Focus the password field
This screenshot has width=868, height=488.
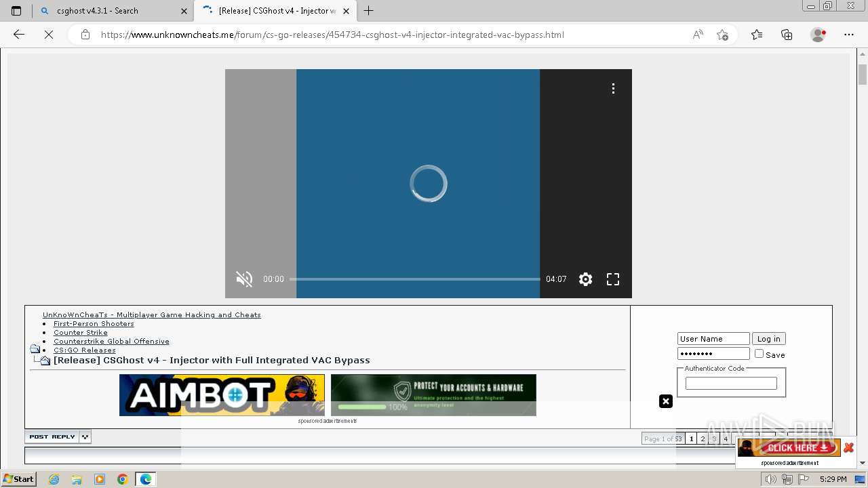[713, 353]
